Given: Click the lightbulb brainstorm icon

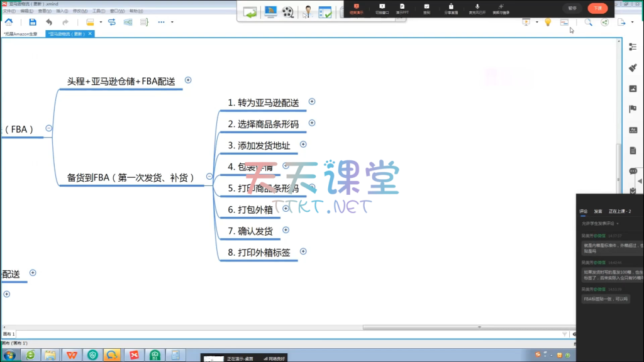Looking at the screenshot, I should click(548, 22).
